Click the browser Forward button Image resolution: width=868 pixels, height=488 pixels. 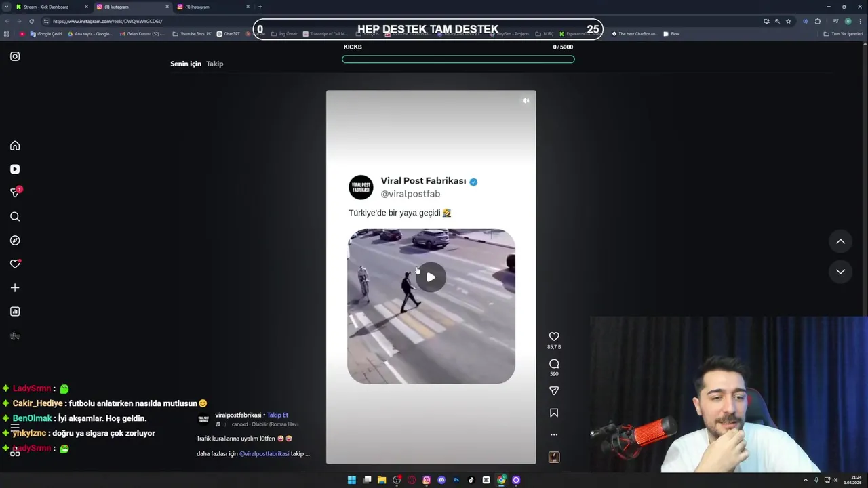tap(19, 21)
